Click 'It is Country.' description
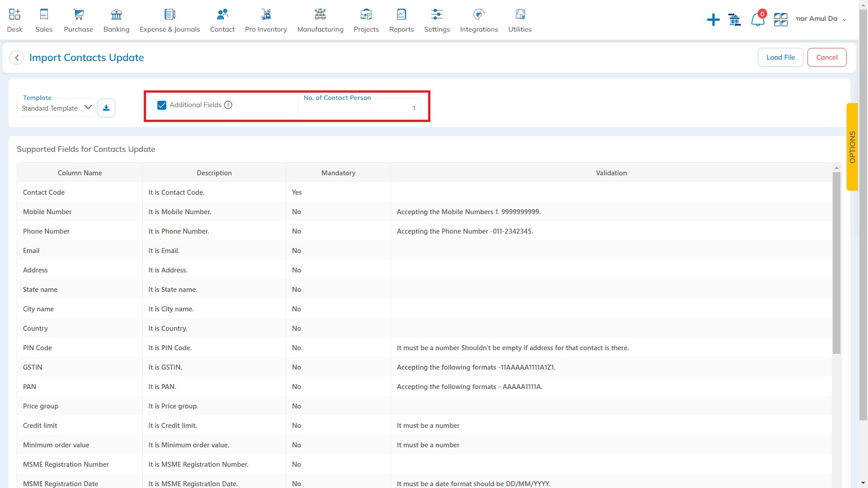The width and height of the screenshot is (868, 488). pos(168,328)
